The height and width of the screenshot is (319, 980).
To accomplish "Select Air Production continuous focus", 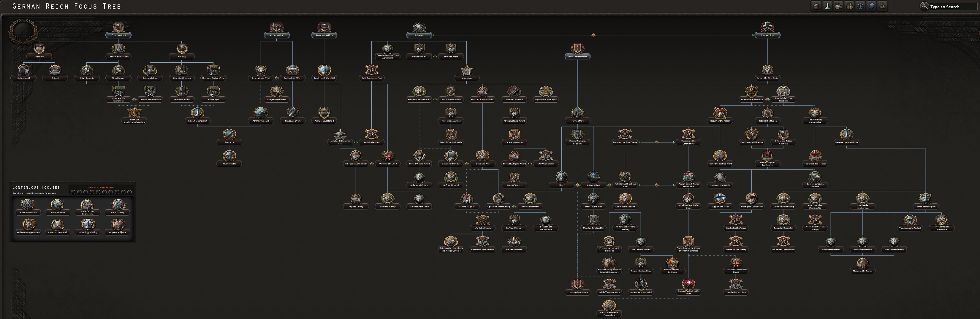I will coord(57,206).
